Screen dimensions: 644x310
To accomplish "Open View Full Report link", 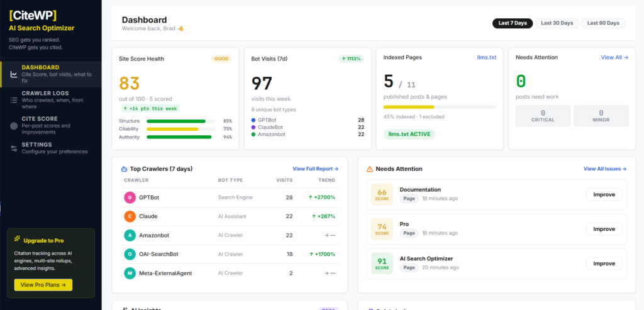I will point(316,169).
